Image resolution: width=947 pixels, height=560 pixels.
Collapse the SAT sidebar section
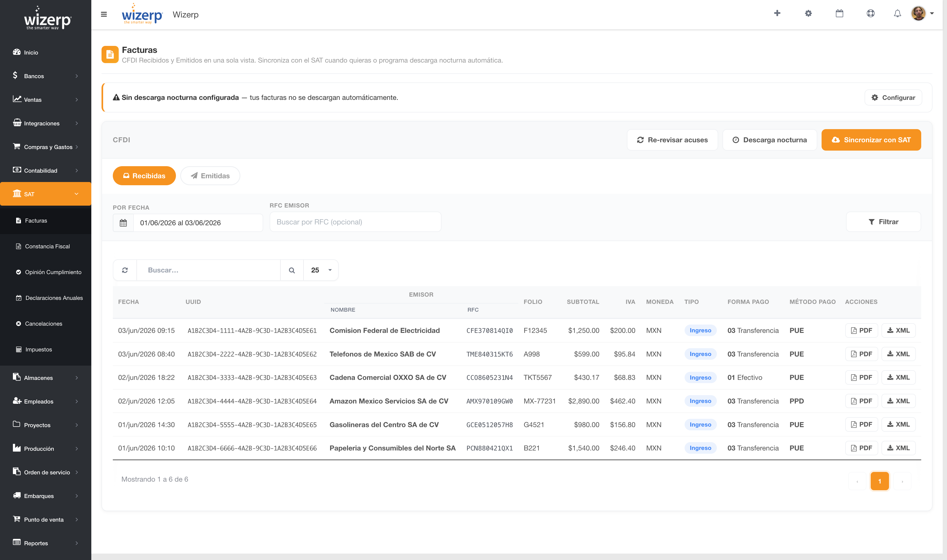coord(46,194)
